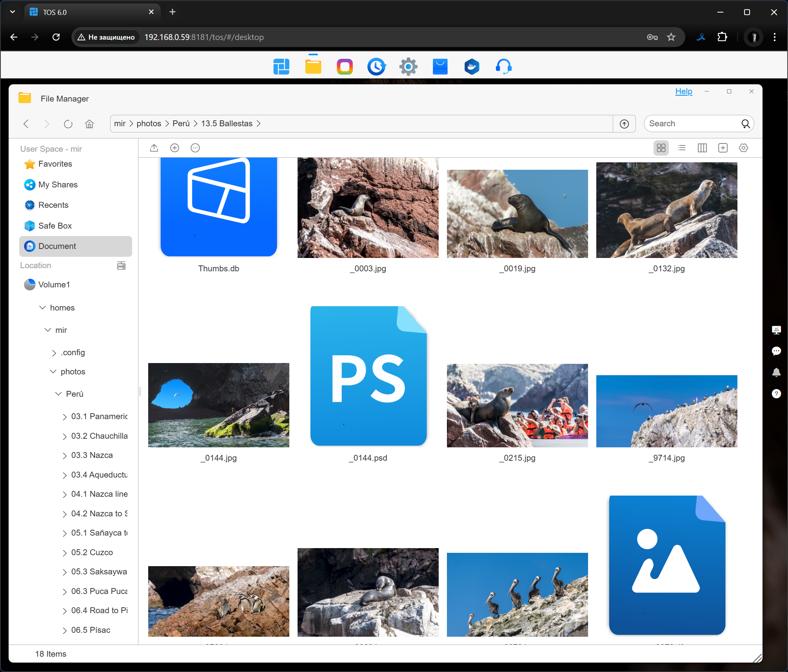Image resolution: width=788 pixels, height=672 pixels.
Task: Collapse the photos folder tree node
Action: (x=53, y=372)
